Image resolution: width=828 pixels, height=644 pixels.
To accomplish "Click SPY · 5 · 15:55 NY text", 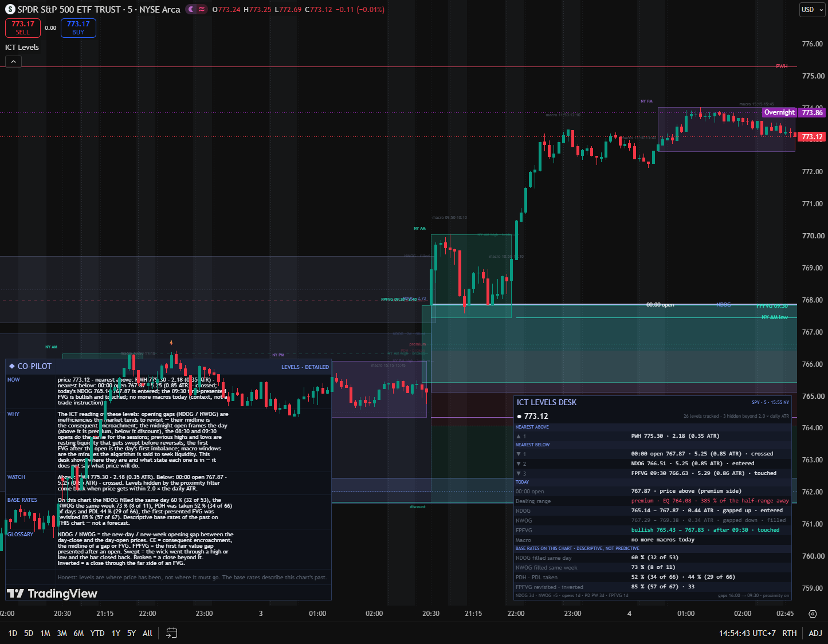I will coord(770,402).
